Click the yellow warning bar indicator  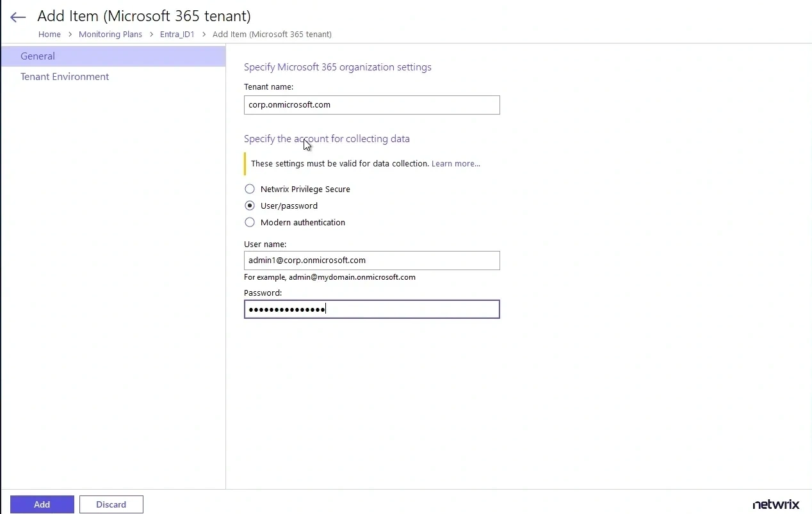pos(245,163)
